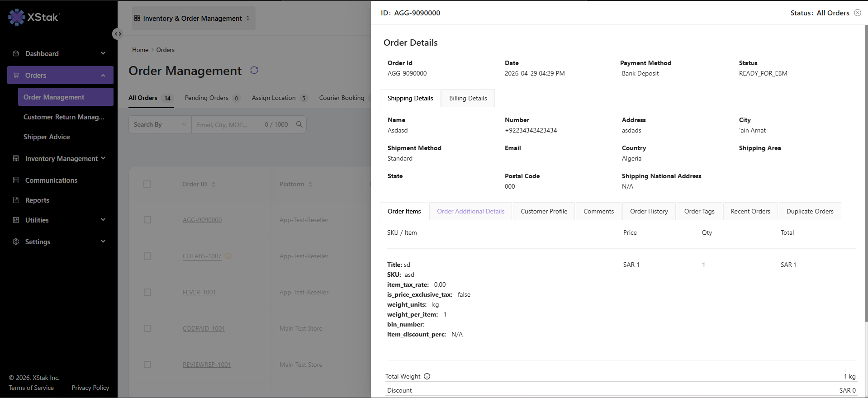Image resolution: width=868 pixels, height=398 pixels.
Task: Close the order details panel
Action: (x=858, y=13)
